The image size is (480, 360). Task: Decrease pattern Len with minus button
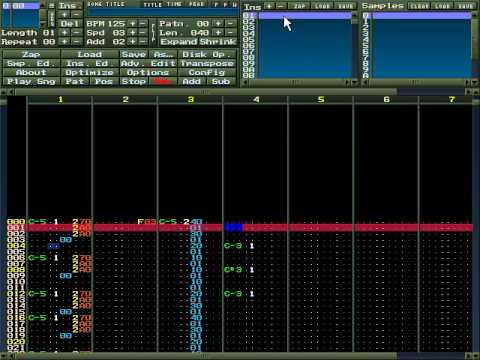pos(231,33)
